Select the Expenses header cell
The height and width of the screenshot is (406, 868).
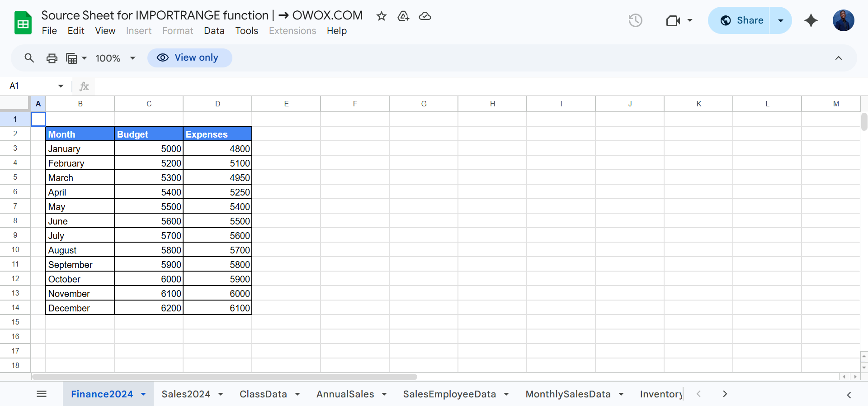(x=217, y=134)
